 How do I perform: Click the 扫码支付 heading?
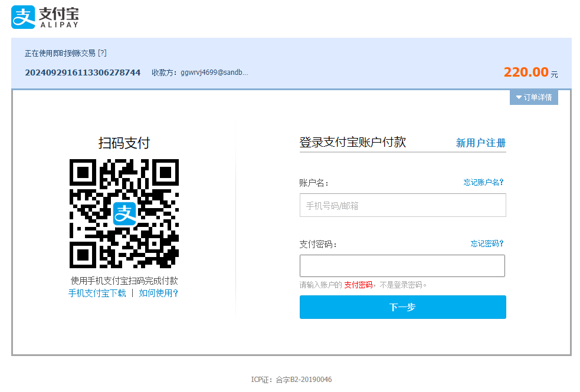[x=124, y=143]
